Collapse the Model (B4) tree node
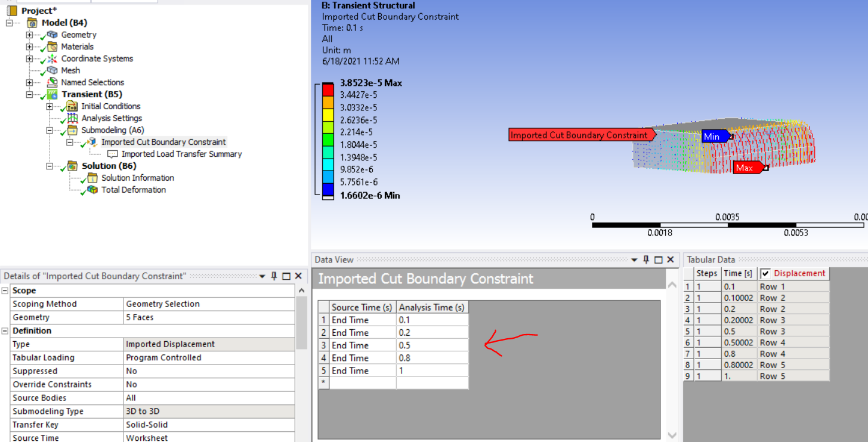868x442 pixels. (10, 23)
